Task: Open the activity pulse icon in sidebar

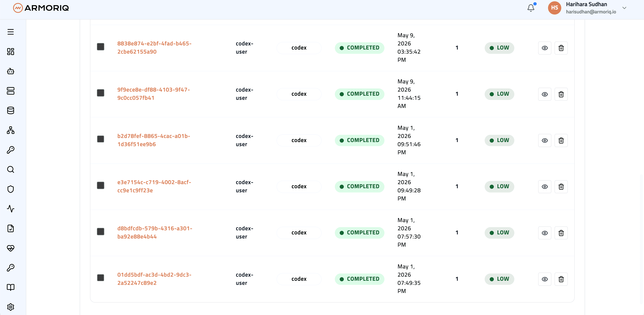Action: click(x=10, y=209)
